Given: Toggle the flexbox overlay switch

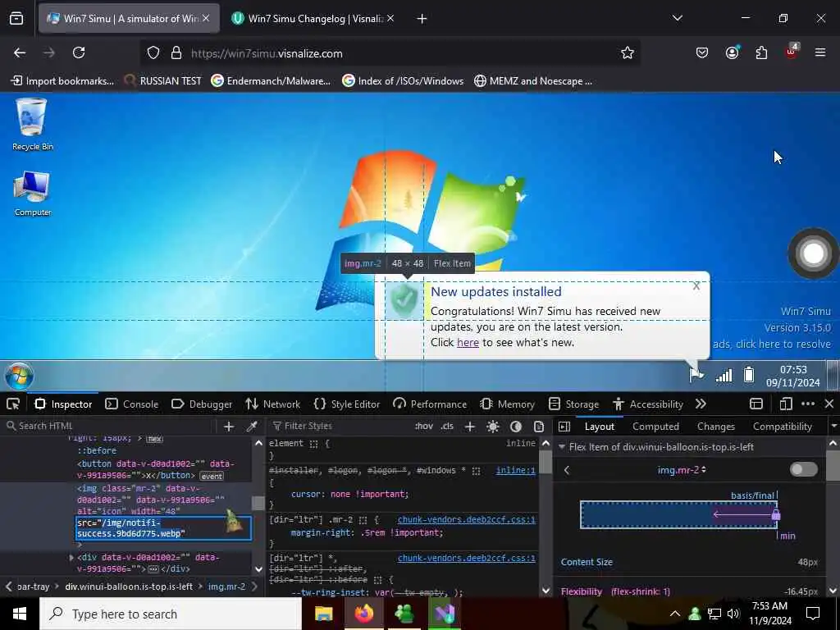Looking at the screenshot, I should pyautogui.click(x=804, y=469).
